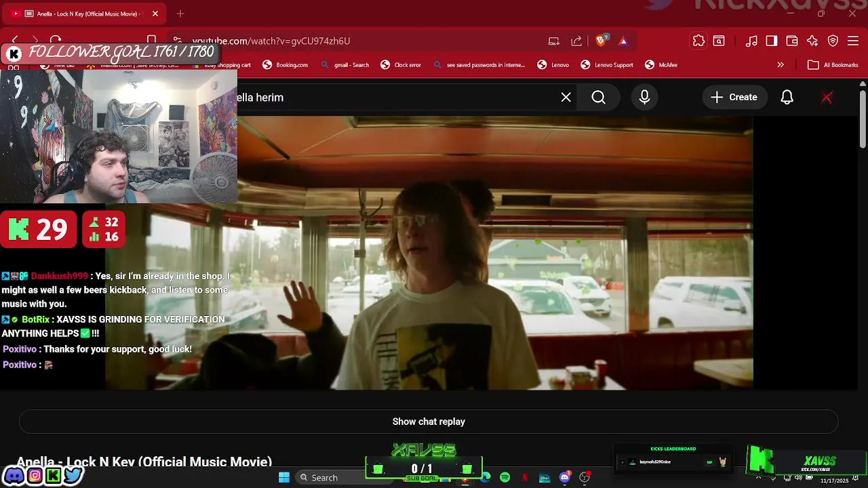
Task: Open the media playlist music note icon
Action: (x=751, y=41)
